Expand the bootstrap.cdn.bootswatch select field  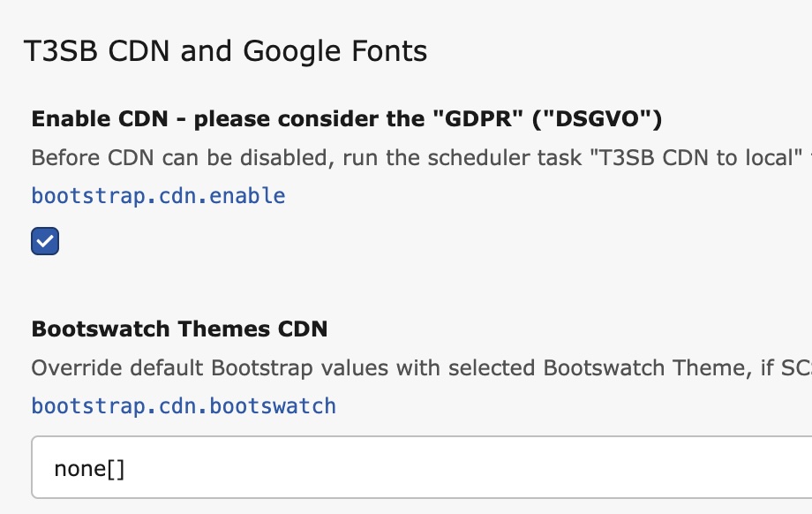pos(422,467)
